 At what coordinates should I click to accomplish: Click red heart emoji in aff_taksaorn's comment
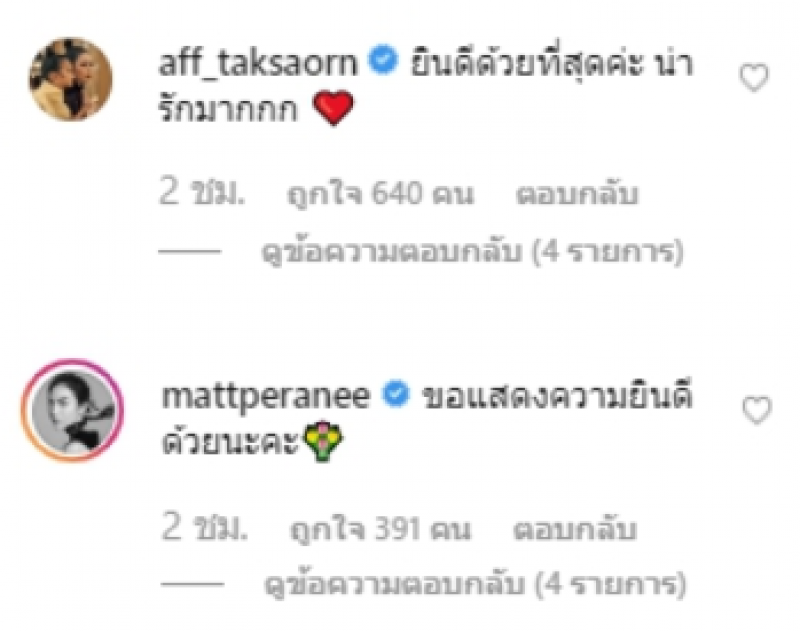pos(333,108)
